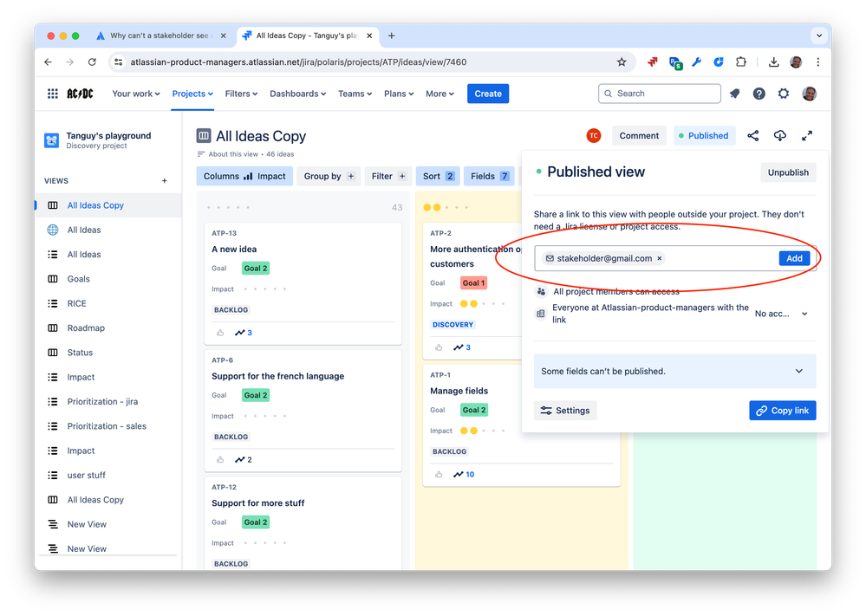Open the tab list chevron in browser

click(819, 36)
